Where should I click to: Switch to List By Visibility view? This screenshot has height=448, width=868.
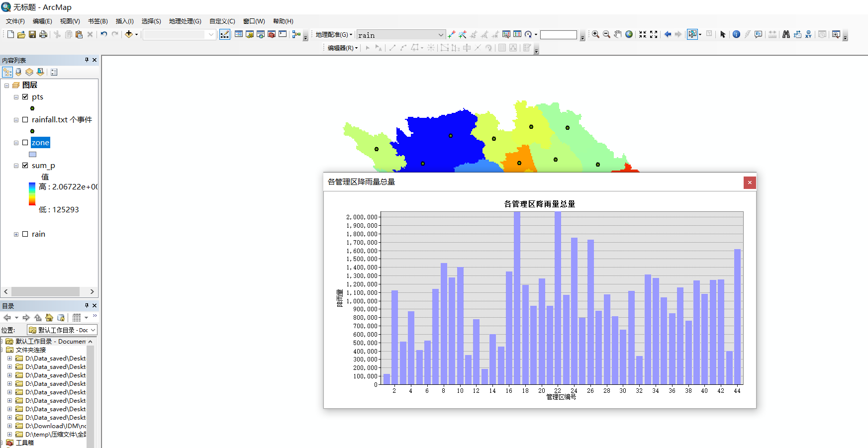click(29, 72)
